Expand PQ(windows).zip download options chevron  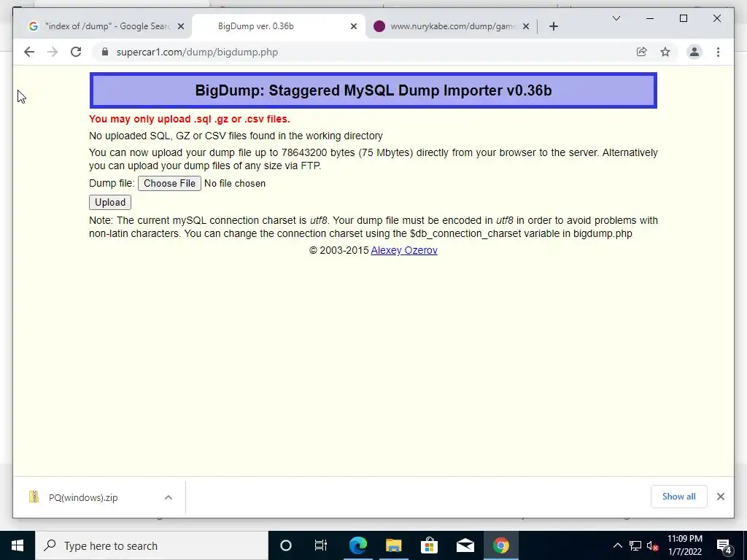click(169, 497)
